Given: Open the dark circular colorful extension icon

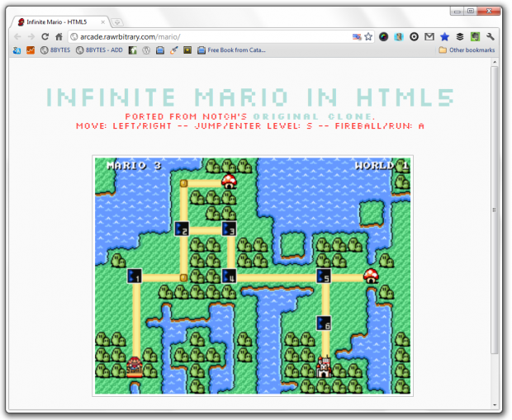Looking at the screenshot, I should coord(384,37).
